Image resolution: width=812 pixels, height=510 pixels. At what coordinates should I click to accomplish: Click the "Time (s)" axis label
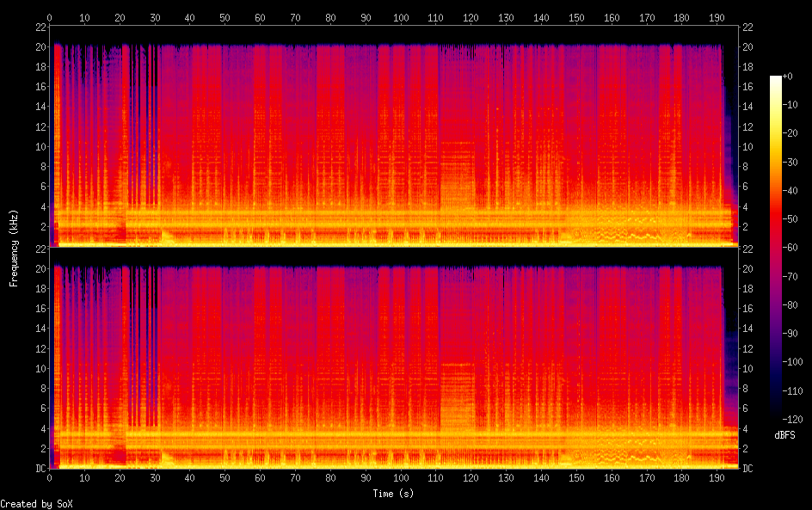coord(394,494)
